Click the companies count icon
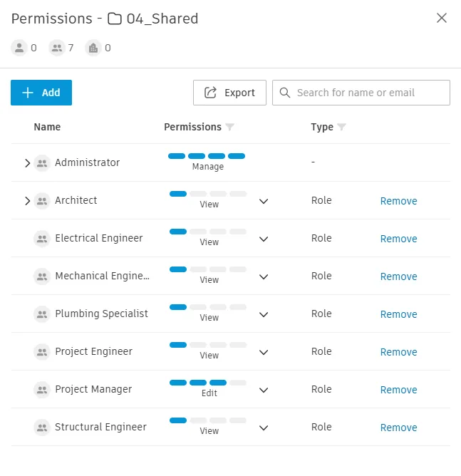The width and height of the screenshot is (461, 476). 93,48
